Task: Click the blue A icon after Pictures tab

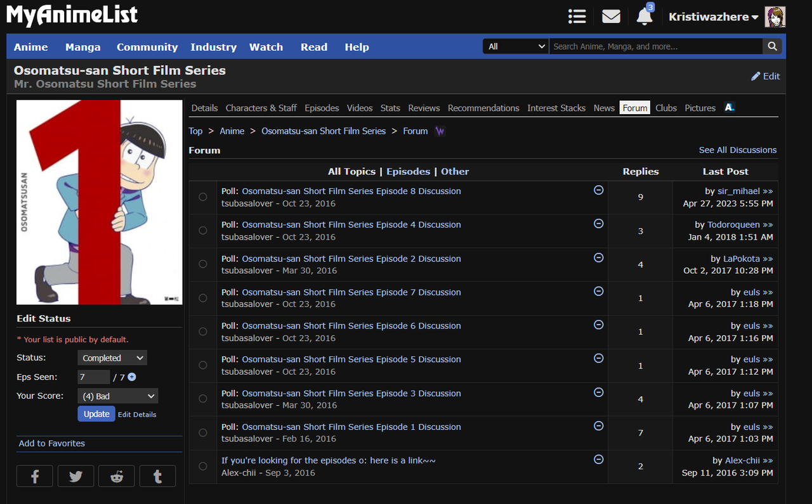Action: click(730, 108)
